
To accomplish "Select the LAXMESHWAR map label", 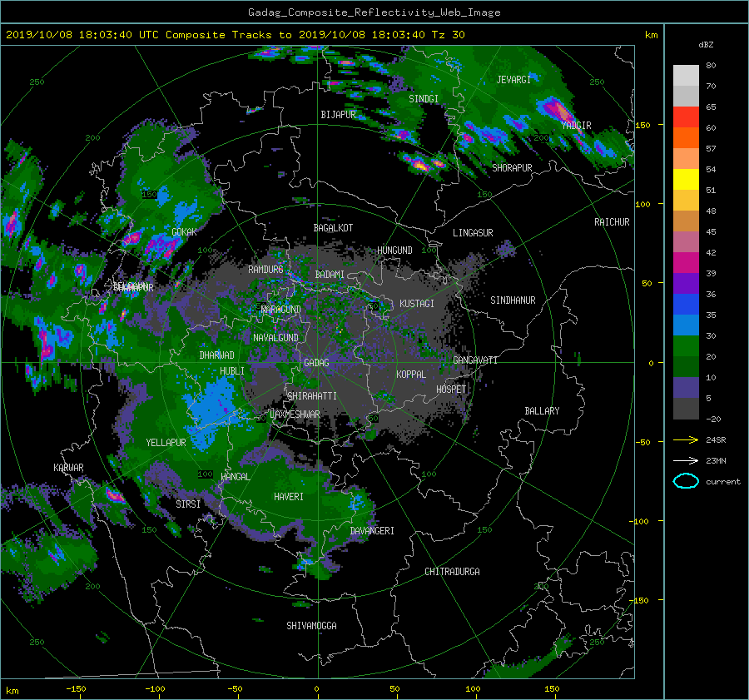I will tap(295, 415).
